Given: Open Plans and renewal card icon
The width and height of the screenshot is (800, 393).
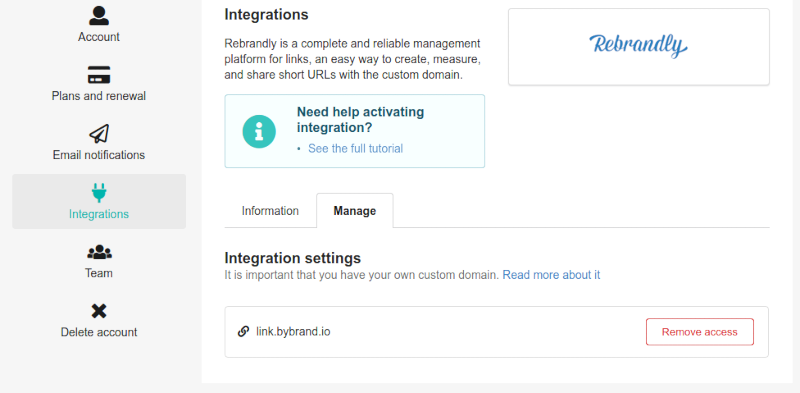Looking at the screenshot, I should pyautogui.click(x=99, y=75).
